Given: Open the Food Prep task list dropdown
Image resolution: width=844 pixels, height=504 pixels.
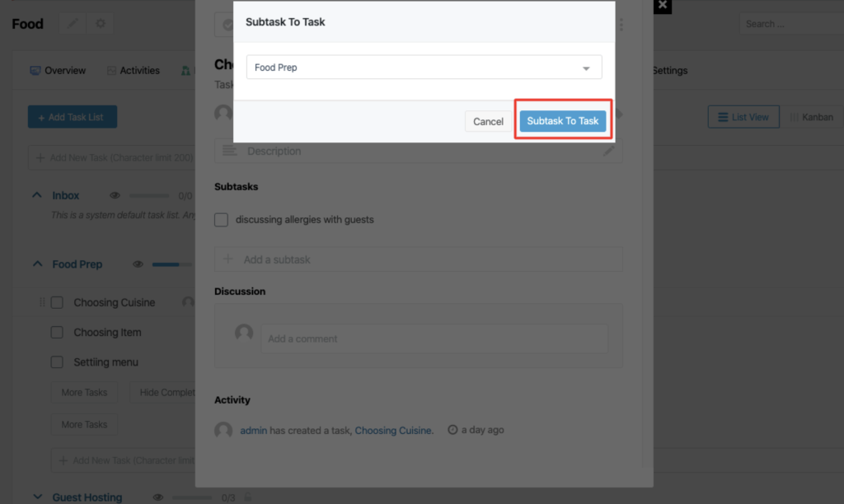Looking at the screenshot, I should coord(424,68).
